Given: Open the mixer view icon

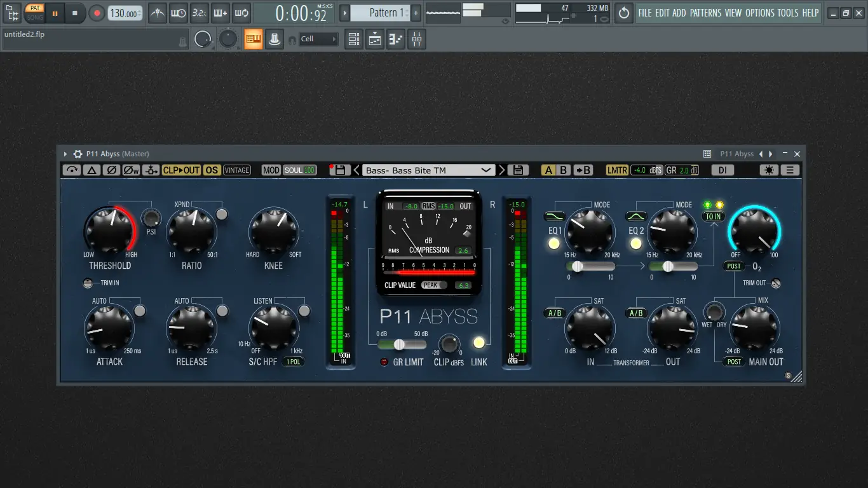Looking at the screenshot, I should (x=417, y=39).
